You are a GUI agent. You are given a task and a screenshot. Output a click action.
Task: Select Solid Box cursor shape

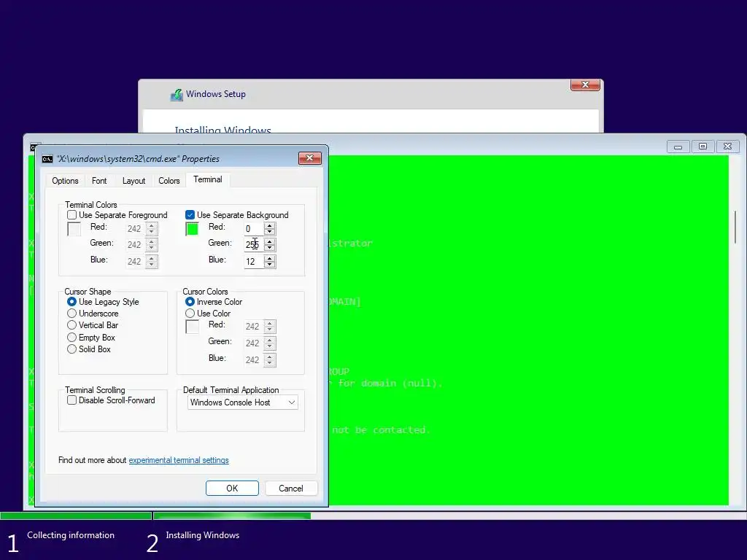[x=71, y=349]
